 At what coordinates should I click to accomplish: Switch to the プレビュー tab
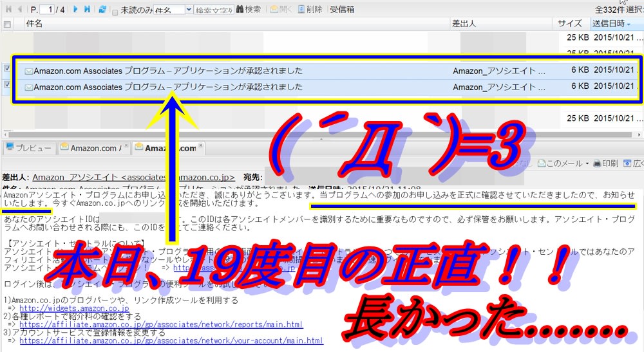click(x=29, y=148)
